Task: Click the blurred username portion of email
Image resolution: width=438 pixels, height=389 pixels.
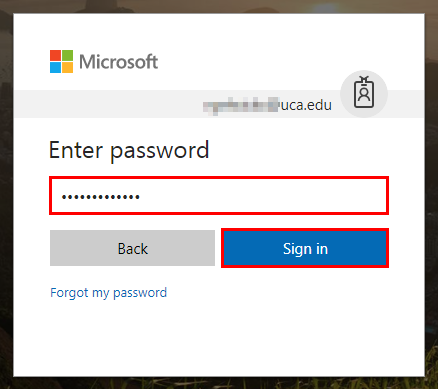Action: pyautogui.click(x=240, y=105)
